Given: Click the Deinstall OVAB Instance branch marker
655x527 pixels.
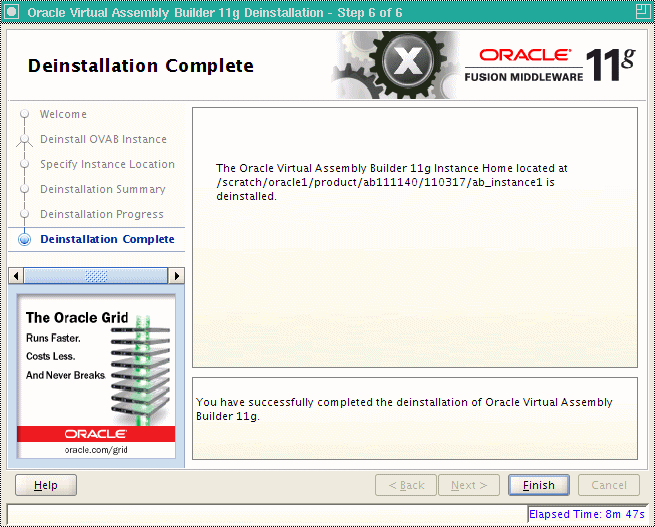Looking at the screenshot, I should click(25, 140).
